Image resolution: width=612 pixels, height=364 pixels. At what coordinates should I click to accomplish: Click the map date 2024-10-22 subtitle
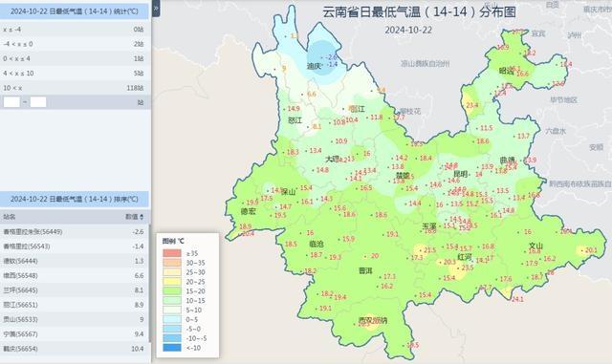[408, 30]
